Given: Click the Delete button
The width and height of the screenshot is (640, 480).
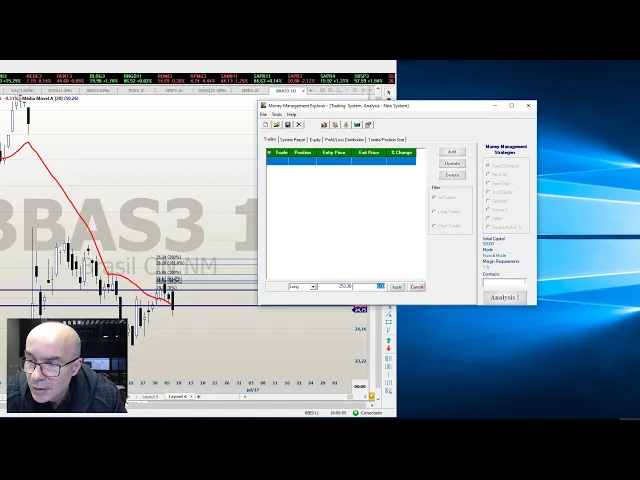Looking at the screenshot, I should [x=452, y=175].
